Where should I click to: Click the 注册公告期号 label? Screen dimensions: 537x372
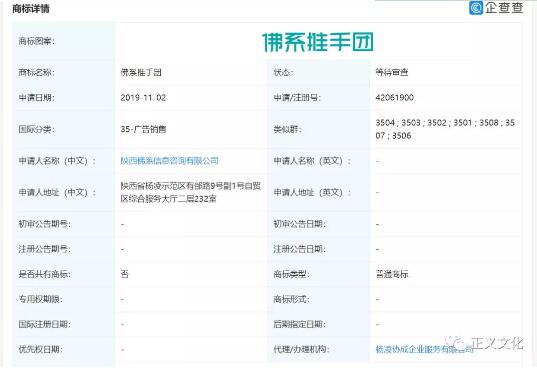45,249
